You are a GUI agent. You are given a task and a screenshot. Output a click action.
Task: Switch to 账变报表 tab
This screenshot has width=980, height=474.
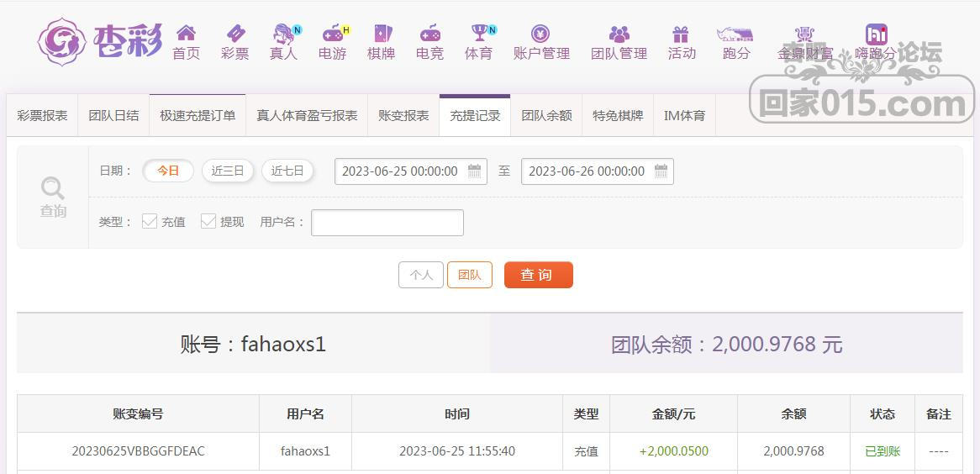click(403, 116)
